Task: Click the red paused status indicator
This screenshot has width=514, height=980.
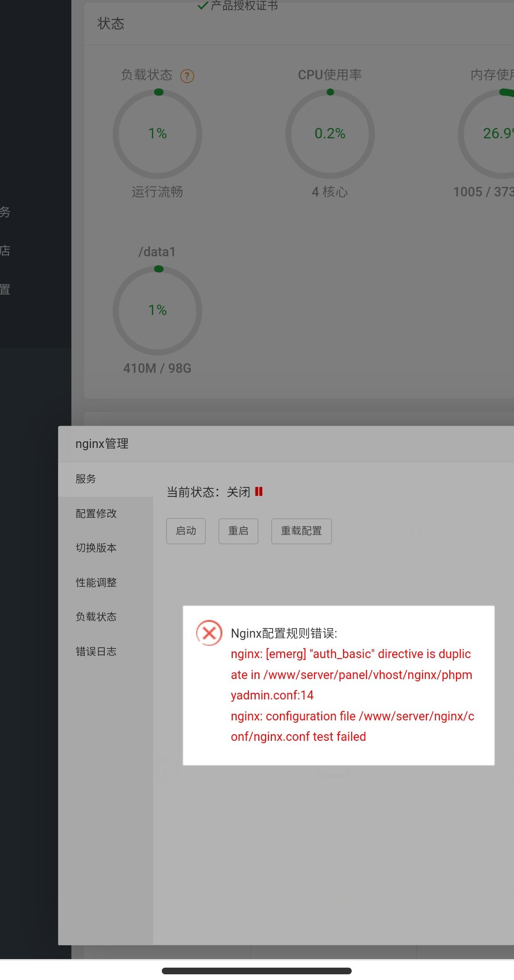Action: [x=259, y=492]
